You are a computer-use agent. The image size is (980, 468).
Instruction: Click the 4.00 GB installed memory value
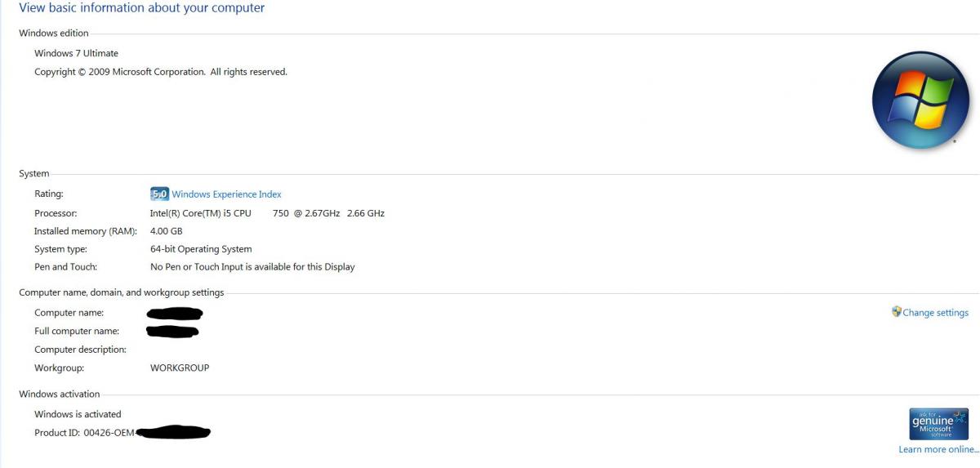click(167, 231)
